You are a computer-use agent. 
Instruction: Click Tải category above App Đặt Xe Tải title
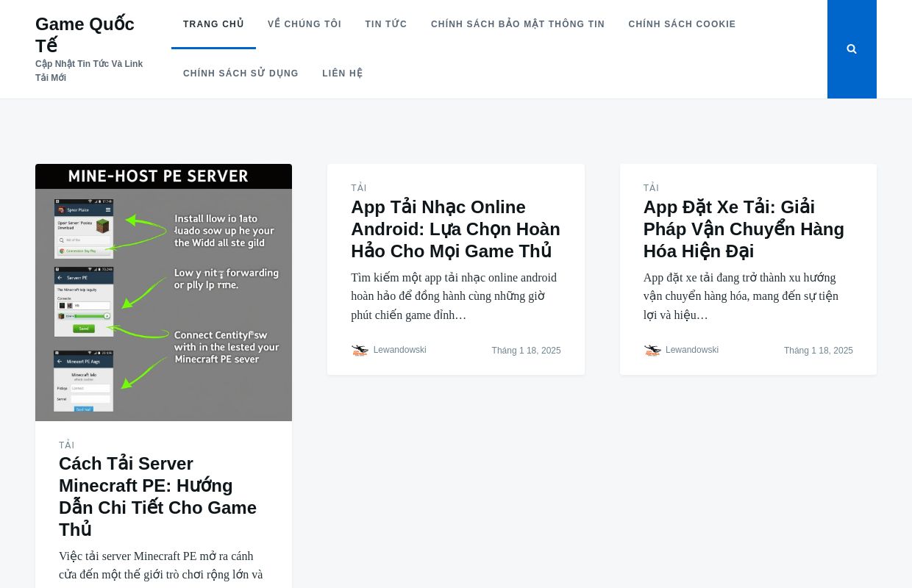652,188
